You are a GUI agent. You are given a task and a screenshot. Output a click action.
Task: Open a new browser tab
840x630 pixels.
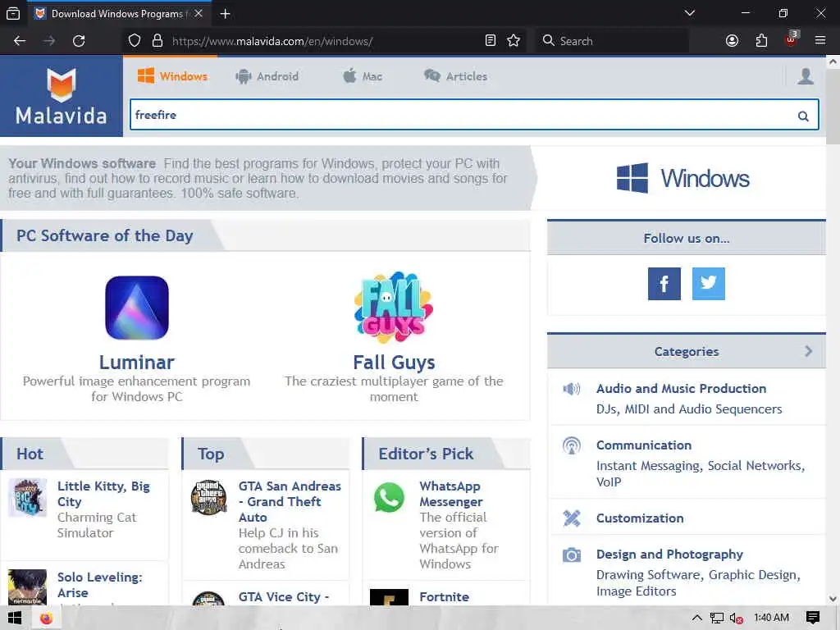[x=225, y=14]
